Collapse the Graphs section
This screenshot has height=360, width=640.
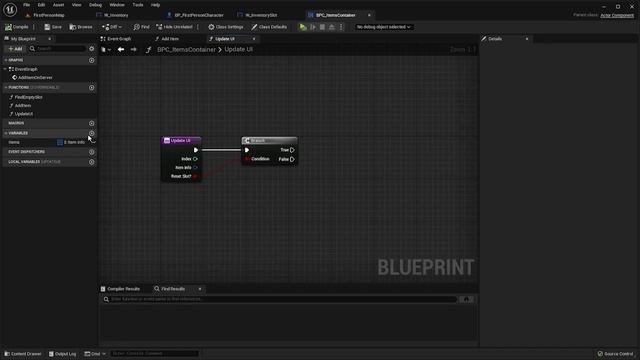[6, 60]
